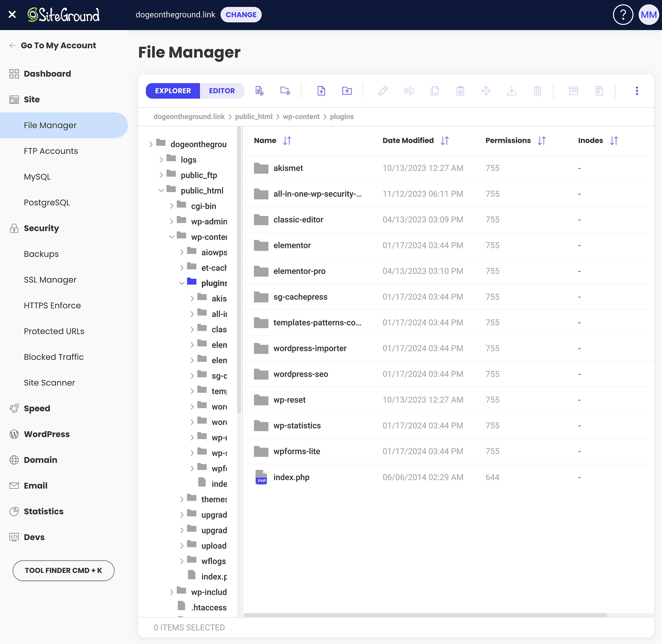Select the wordpress-seo plugin folder
The image size is (662, 644).
pyautogui.click(x=300, y=374)
